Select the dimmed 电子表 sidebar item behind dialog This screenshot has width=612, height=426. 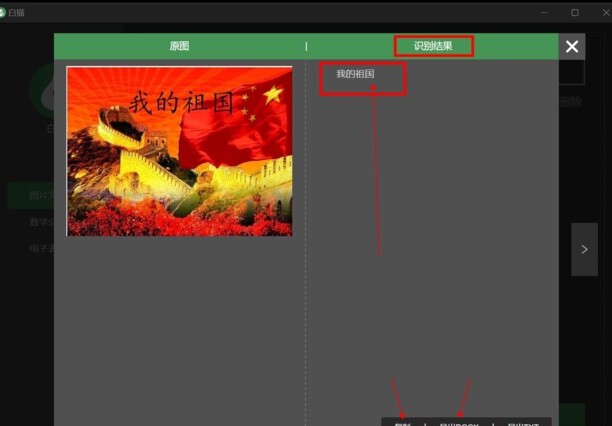coord(42,249)
